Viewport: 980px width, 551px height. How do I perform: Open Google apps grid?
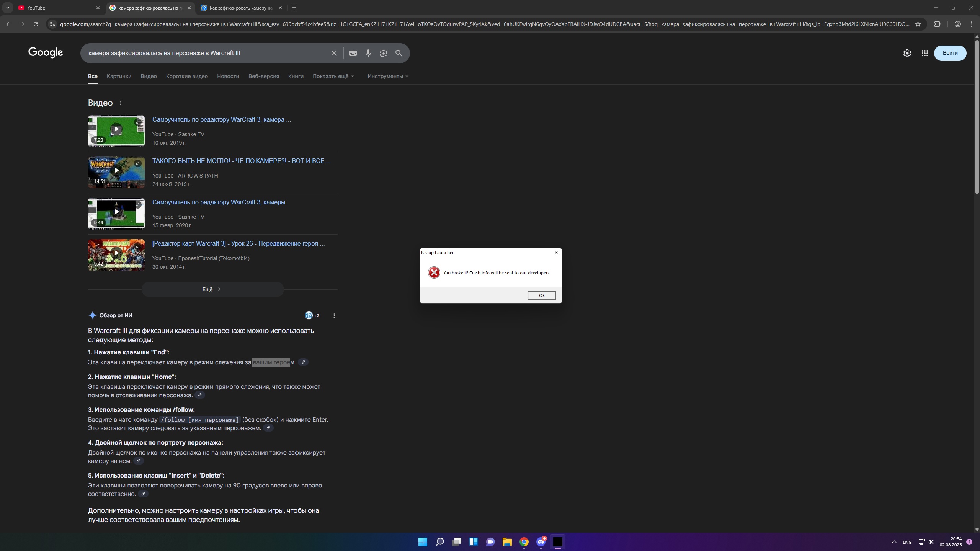[924, 53]
